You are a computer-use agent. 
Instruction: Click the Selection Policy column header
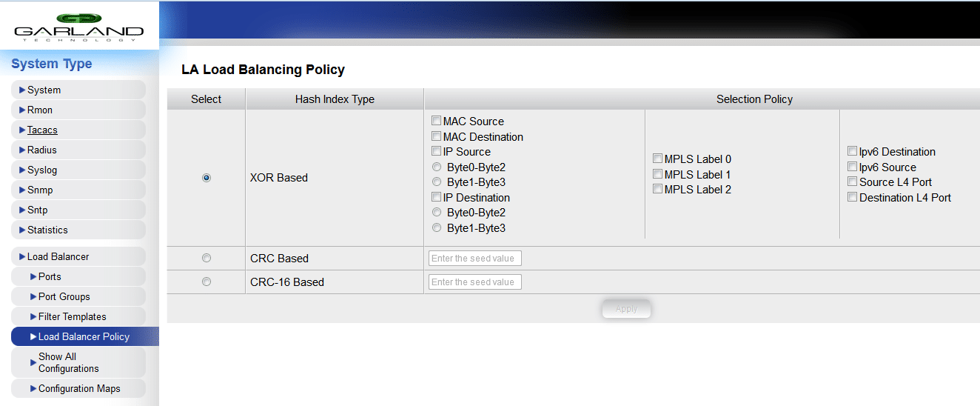[754, 99]
